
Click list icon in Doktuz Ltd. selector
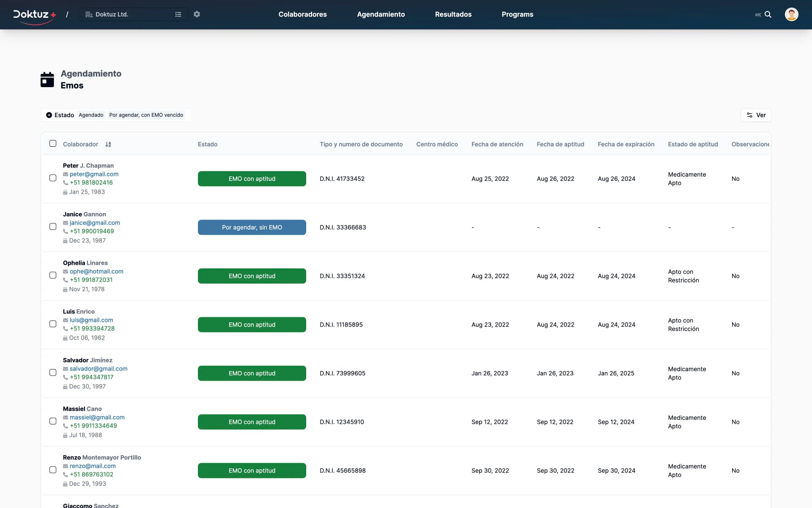point(178,14)
